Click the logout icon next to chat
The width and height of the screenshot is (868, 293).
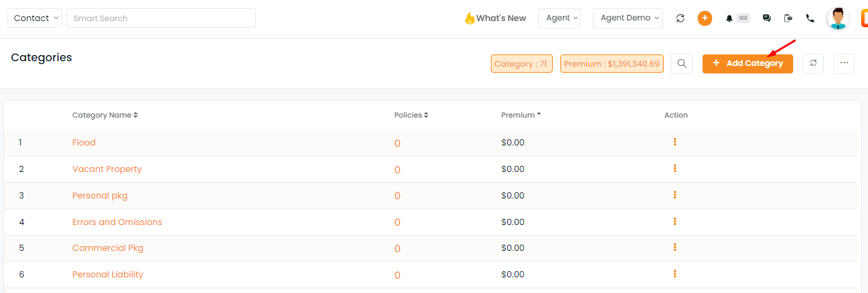pos(788,18)
